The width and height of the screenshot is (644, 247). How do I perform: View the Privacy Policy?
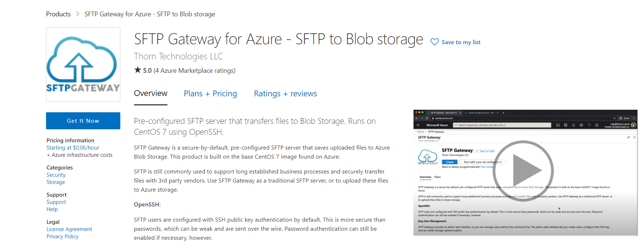(x=62, y=236)
